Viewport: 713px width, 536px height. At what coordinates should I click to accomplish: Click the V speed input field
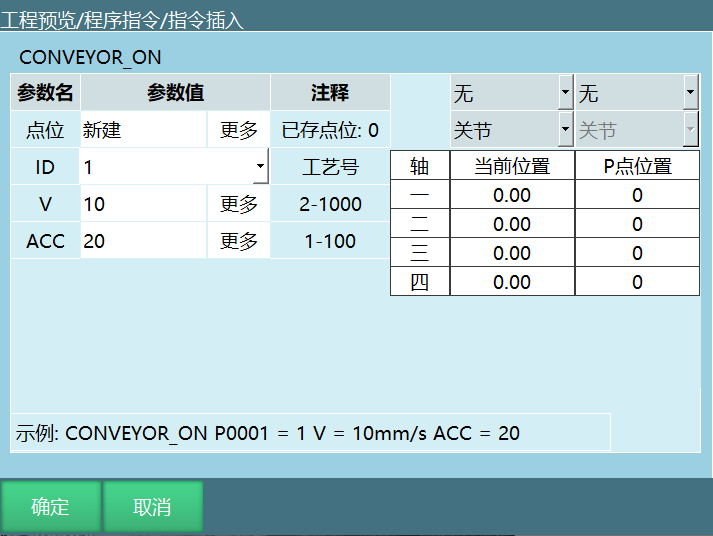click(x=143, y=204)
